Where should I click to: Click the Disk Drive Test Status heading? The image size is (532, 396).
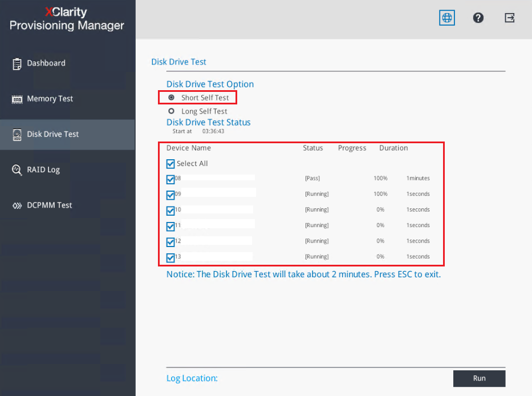[x=208, y=122]
